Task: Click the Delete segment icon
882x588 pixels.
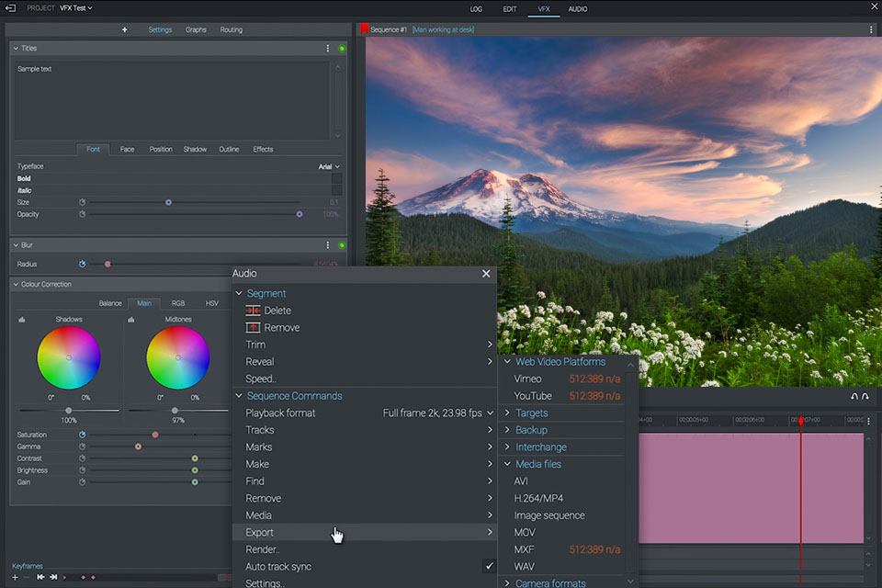Action: tap(254, 311)
